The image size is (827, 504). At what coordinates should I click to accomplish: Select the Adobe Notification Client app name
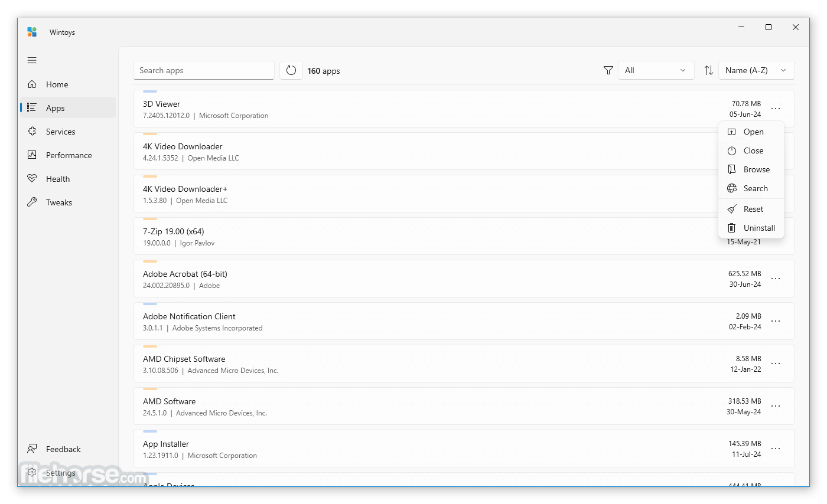pos(189,316)
